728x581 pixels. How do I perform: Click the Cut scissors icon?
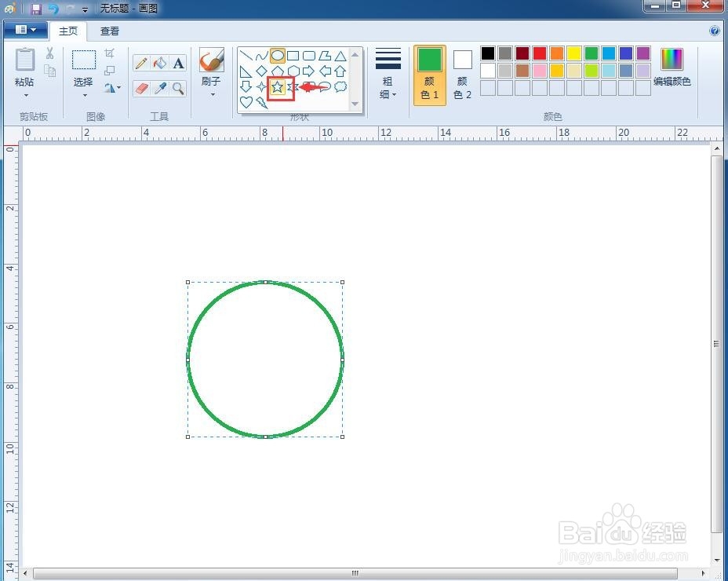pos(49,53)
